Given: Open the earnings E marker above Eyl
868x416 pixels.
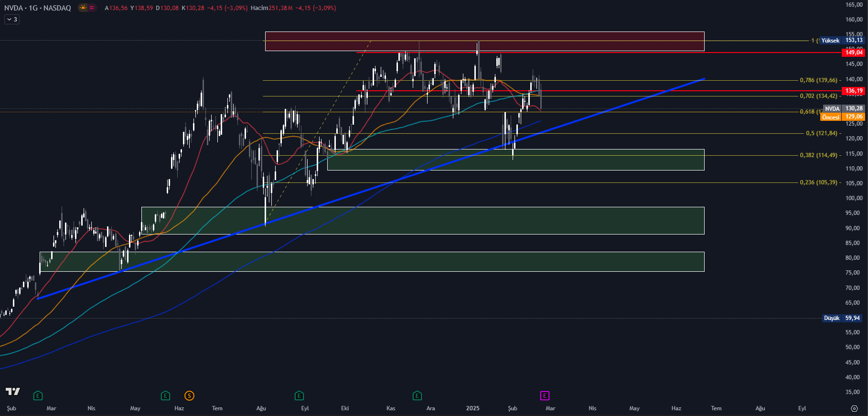Looking at the screenshot, I should pyautogui.click(x=299, y=395).
